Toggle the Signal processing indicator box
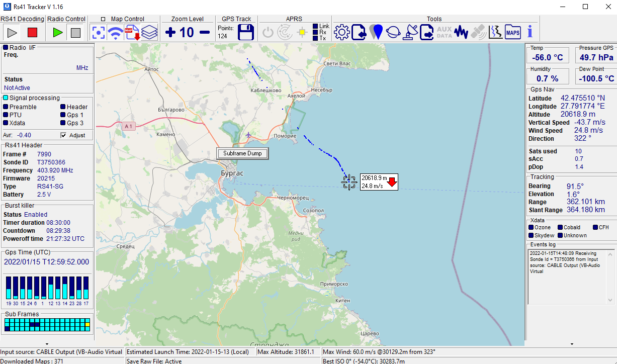617x364 pixels. [x=6, y=98]
